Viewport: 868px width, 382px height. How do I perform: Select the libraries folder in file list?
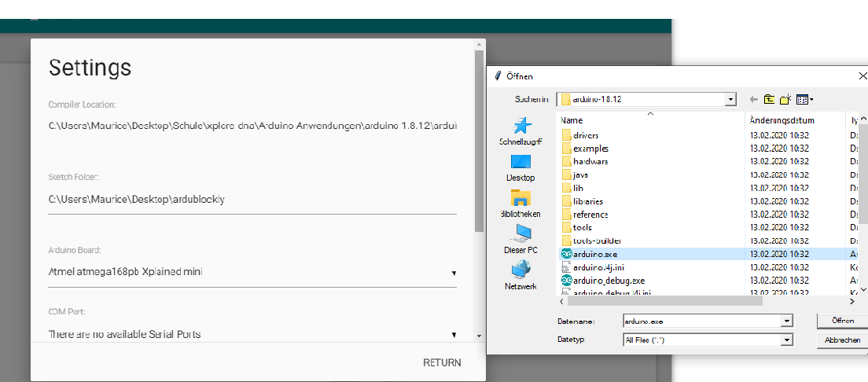click(588, 201)
